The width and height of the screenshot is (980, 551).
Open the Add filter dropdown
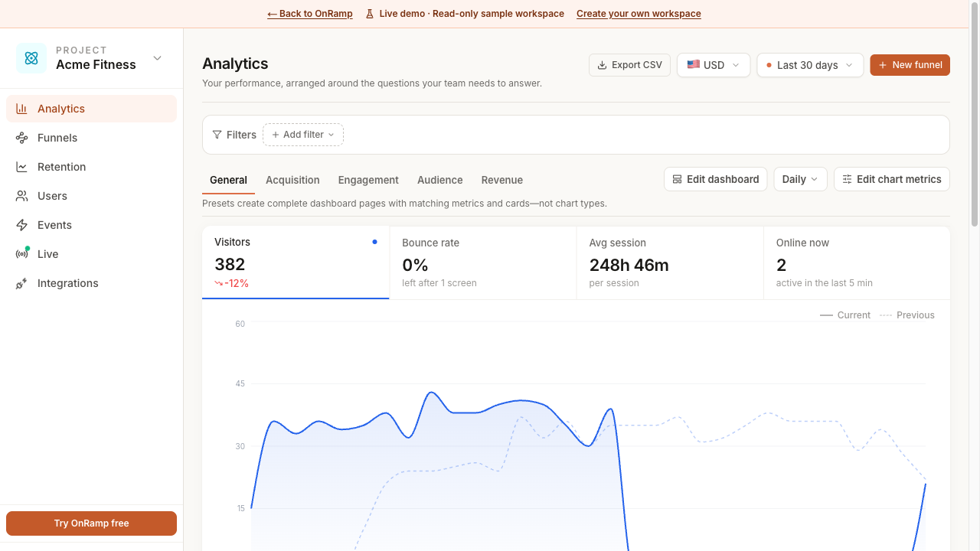click(x=303, y=135)
